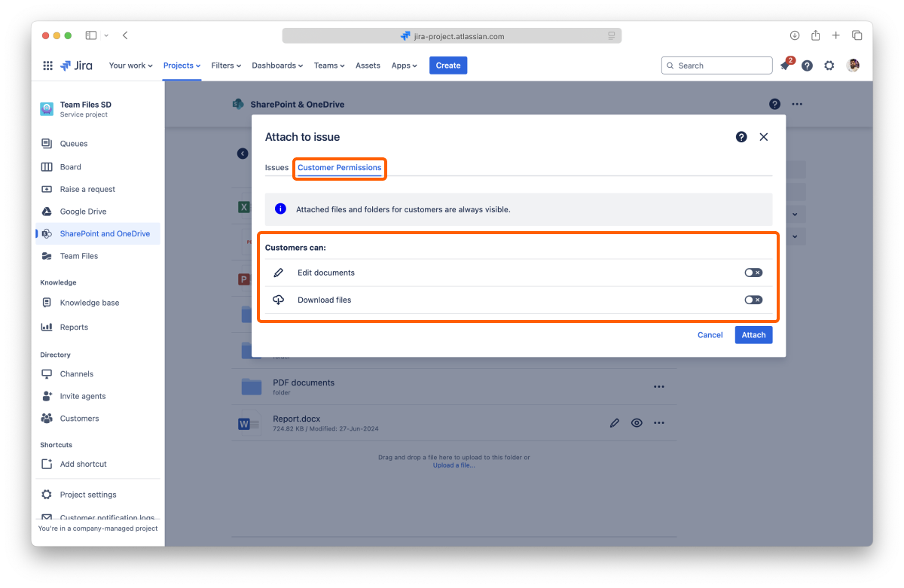Expand the Projects dropdown menu
This screenshot has height=588, width=904.
tap(182, 66)
